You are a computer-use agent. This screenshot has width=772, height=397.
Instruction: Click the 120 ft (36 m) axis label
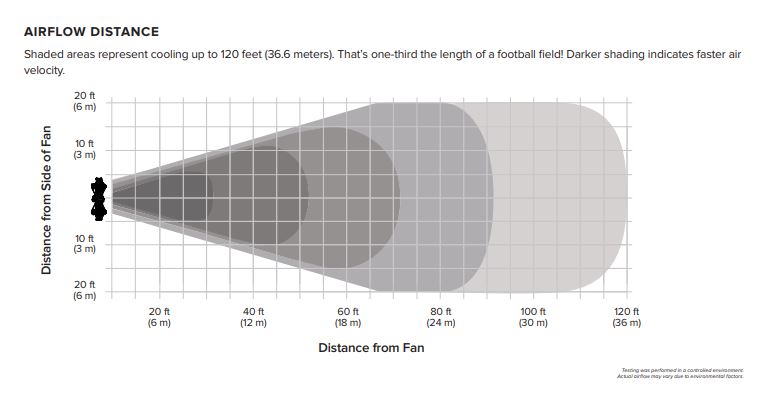(x=627, y=317)
